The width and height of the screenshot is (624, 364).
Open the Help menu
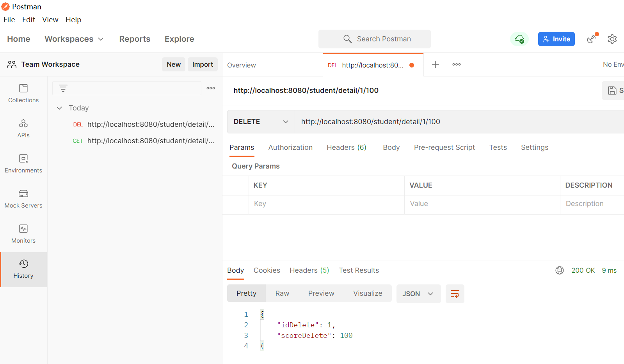point(73,20)
